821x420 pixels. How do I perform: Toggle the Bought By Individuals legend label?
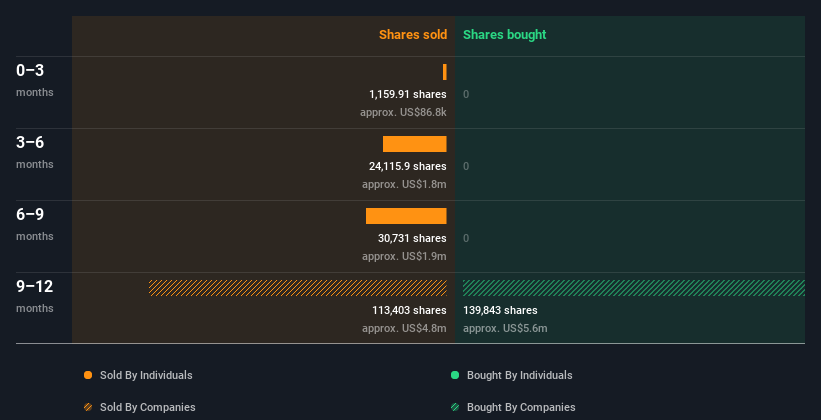519,375
